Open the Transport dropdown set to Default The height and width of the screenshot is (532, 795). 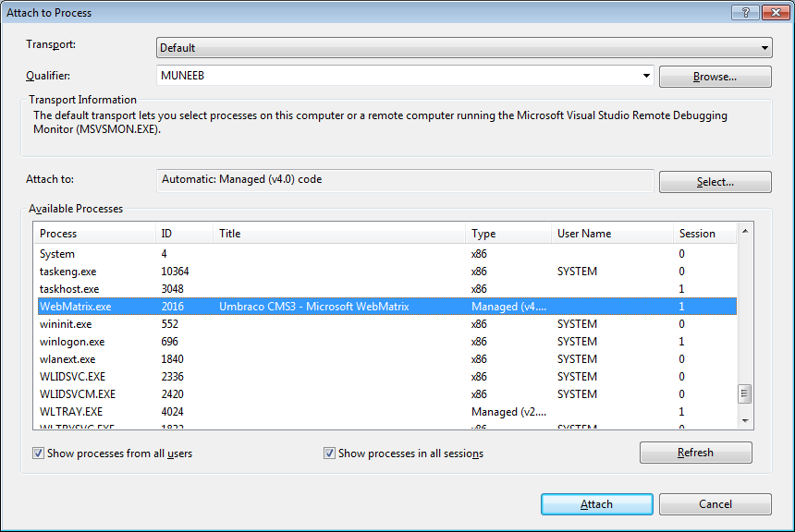[x=464, y=48]
